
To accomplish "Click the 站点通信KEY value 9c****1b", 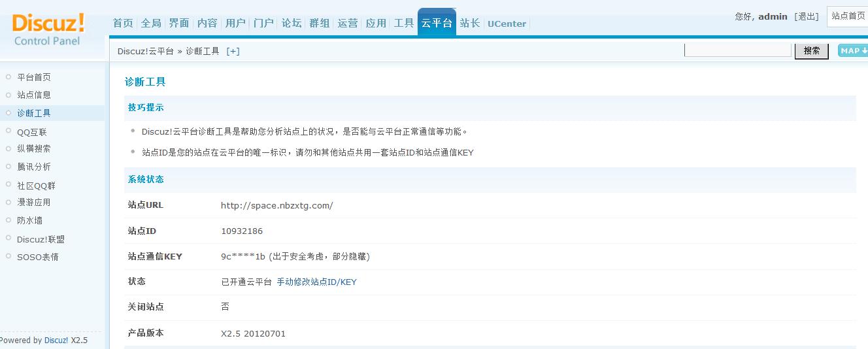I will point(243,256).
